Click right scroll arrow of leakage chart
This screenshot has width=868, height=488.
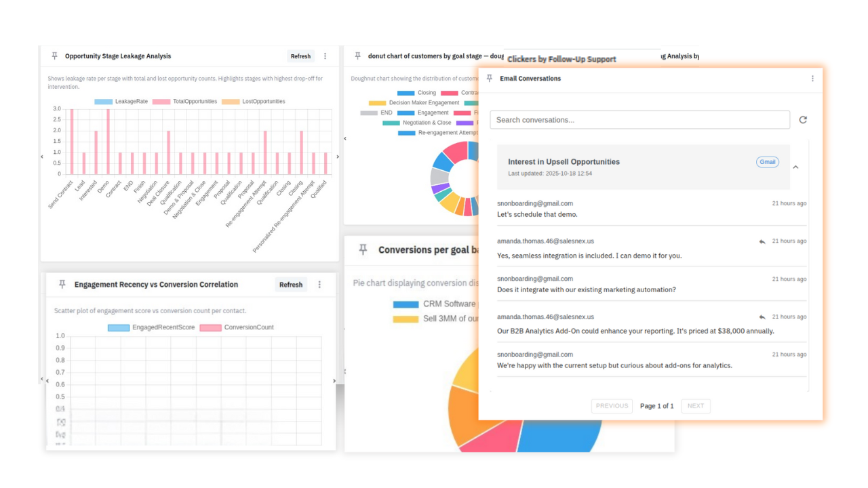coord(338,157)
